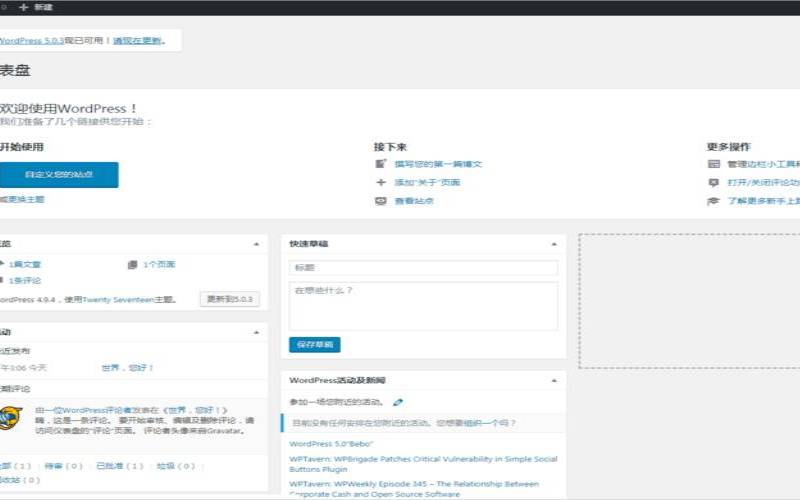Viewport: 800px width, 500px height.
Task: Open the 查看站点 link
Action: coord(414,201)
